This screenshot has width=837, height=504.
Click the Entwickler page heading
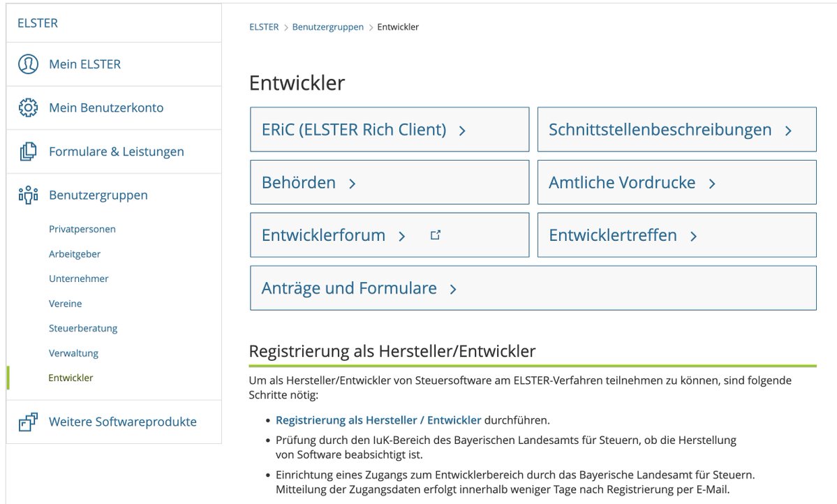(x=297, y=83)
